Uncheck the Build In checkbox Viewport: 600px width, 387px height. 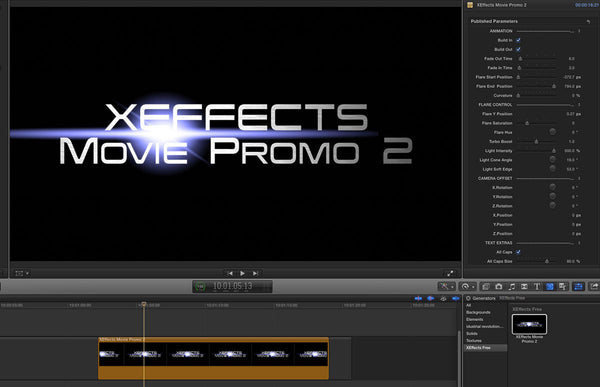coord(518,40)
